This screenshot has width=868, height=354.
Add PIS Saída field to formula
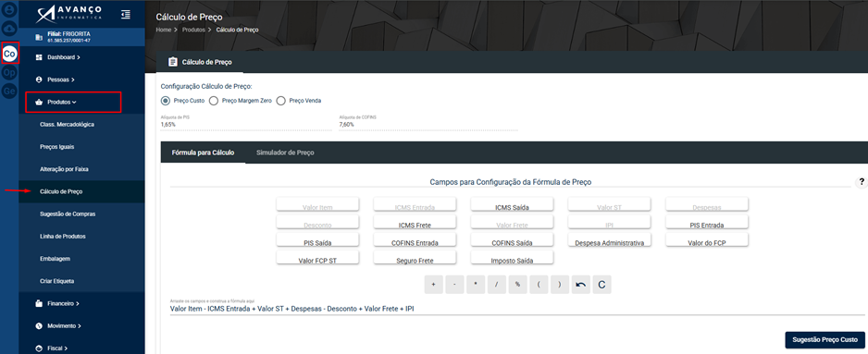(317, 240)
